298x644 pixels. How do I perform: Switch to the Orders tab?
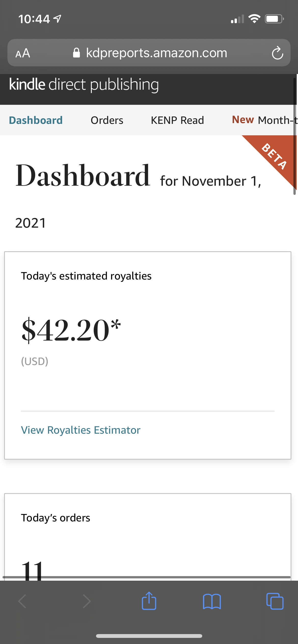pyautogui.click(x=107, y=120)
